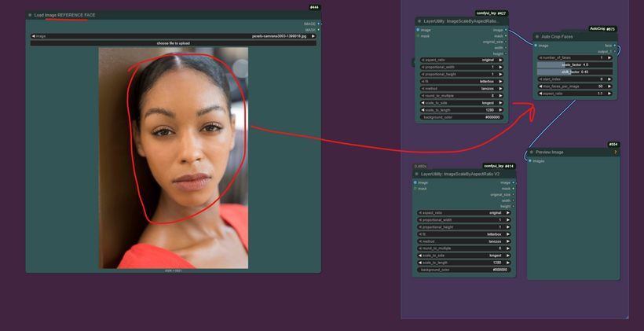Click the 'choose file to upload' button
Image resolution: width=644 pixels, height=331 pixels.
pos(173,42)
